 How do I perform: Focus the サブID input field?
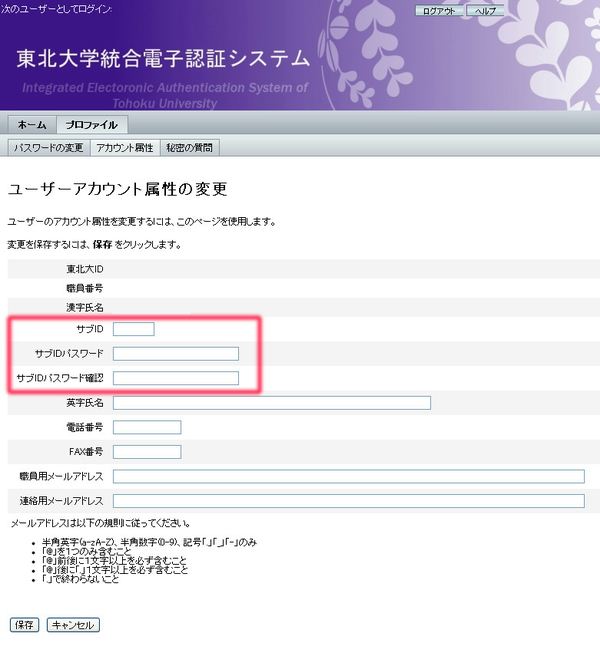pyautogui.click(x=134, y=329)
